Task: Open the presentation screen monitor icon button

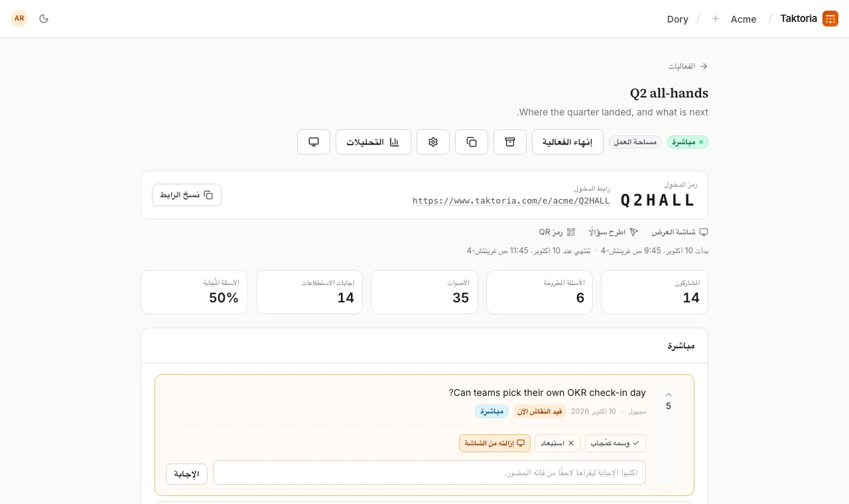Action: coord(314,142)
